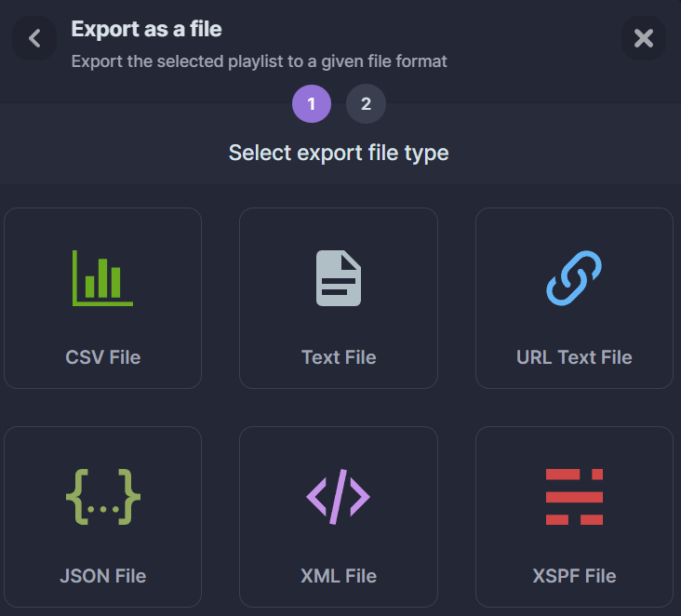The image size is (681, 616).
Task: Click the JSON curly braces icon
Action: pos(102,496)
